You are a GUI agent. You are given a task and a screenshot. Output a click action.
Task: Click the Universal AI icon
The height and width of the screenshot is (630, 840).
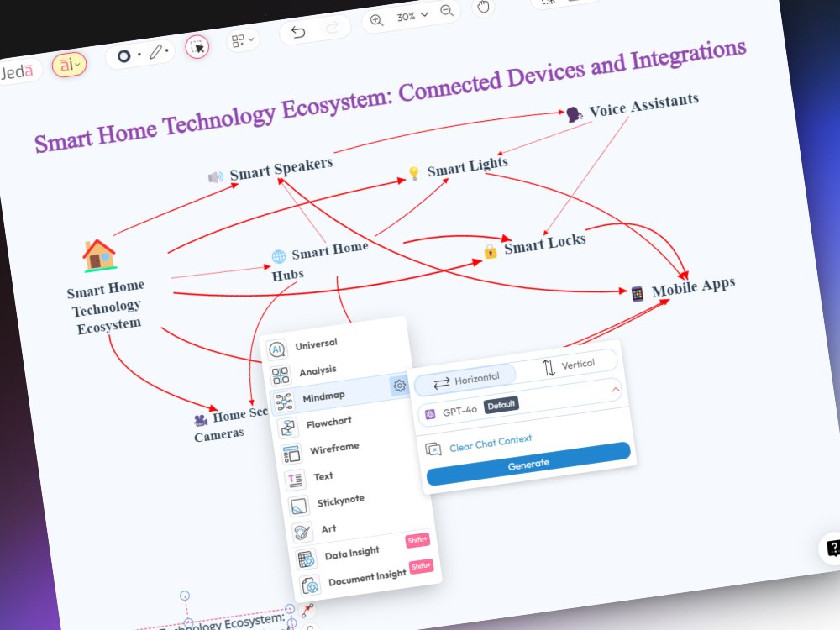[x=276, y=350]
